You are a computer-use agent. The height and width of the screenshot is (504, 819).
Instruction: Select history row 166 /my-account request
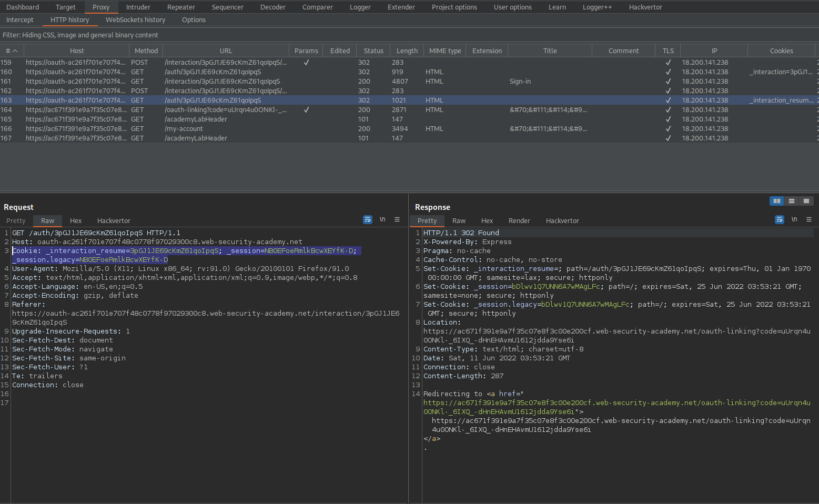point(409,128)
